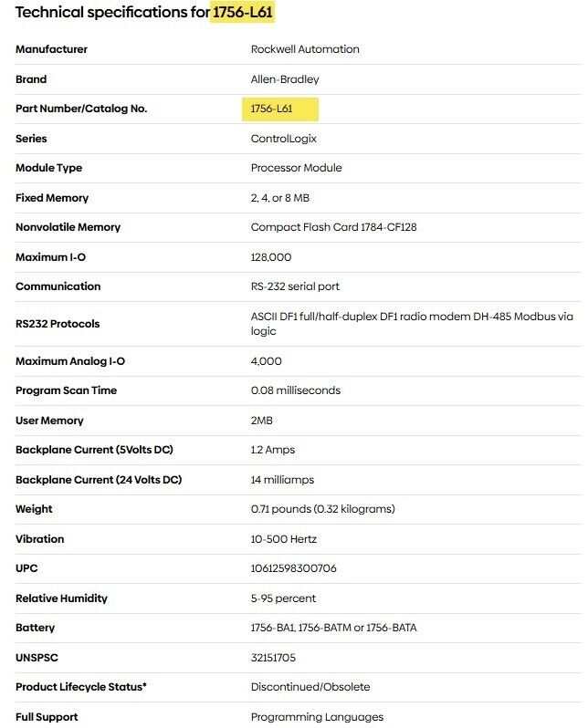Viewport: 588px width, 728px height.
Task: Click the UNSPSC code 32151705
Action: (273, 658)
